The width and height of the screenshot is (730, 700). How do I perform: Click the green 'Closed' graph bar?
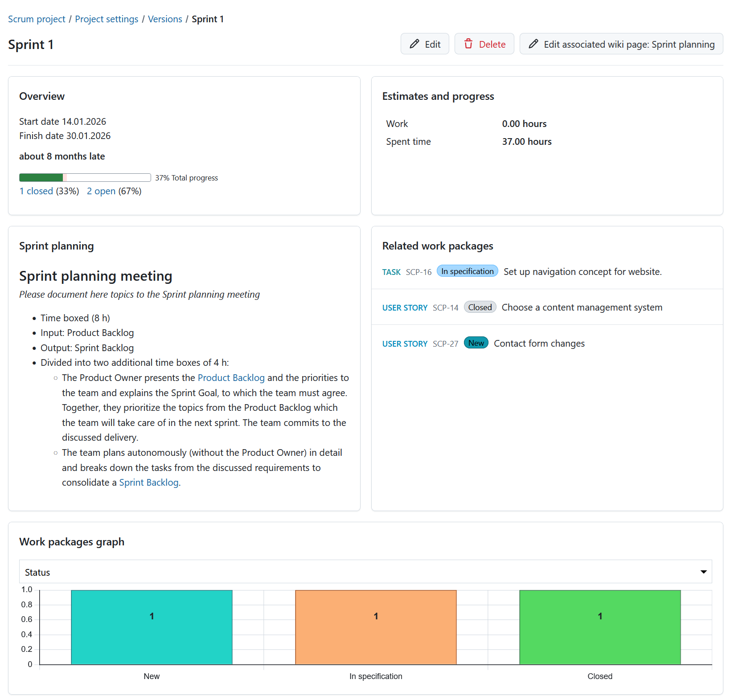point(600,627)
